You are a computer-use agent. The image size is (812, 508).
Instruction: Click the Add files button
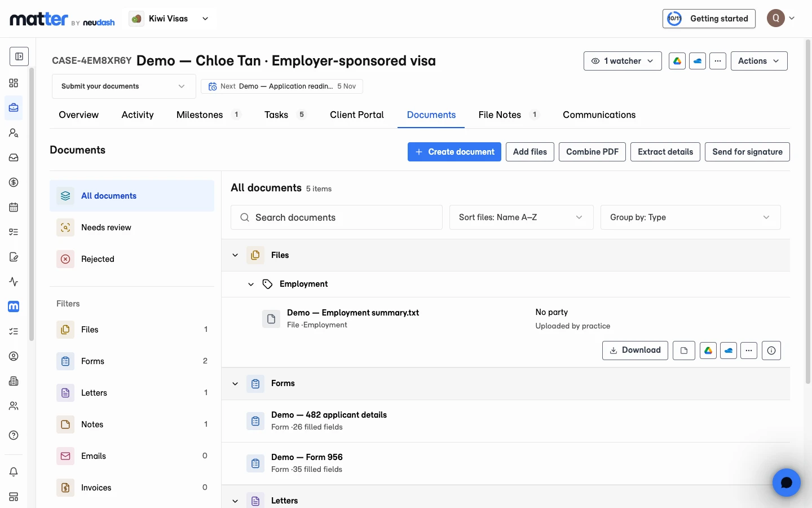pos(530,152)
